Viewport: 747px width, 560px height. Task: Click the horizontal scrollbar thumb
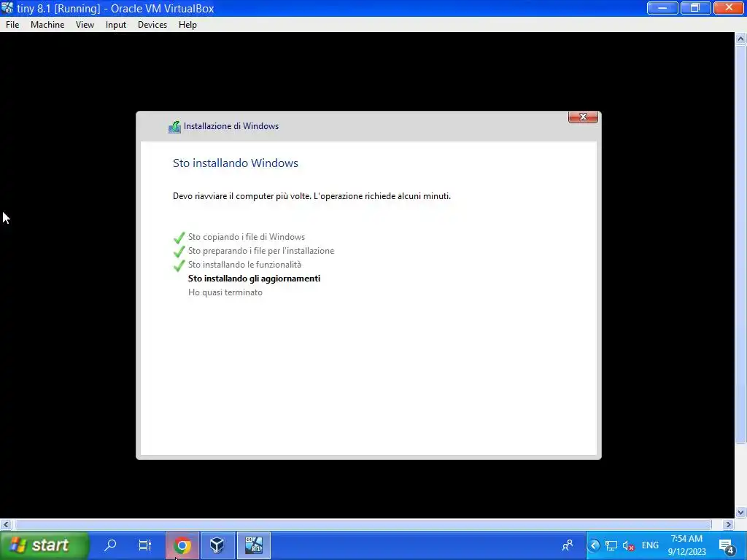point(363,524)
